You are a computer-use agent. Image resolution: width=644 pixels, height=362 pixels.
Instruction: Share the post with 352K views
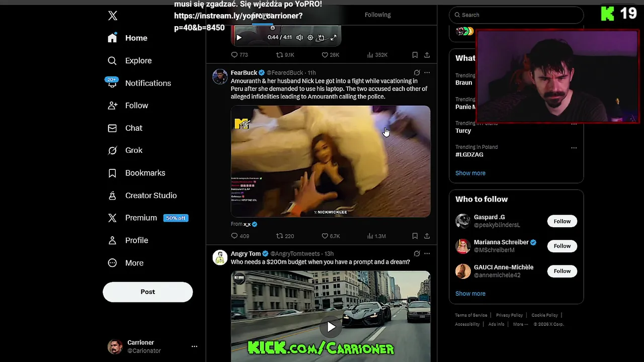point(427,55)
